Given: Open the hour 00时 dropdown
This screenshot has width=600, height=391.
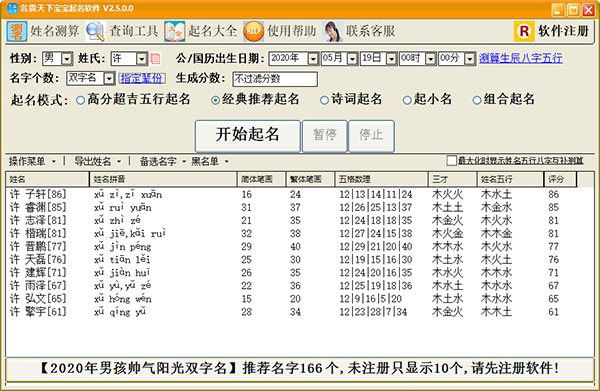Looking at the screenshot, I should 430,59.
